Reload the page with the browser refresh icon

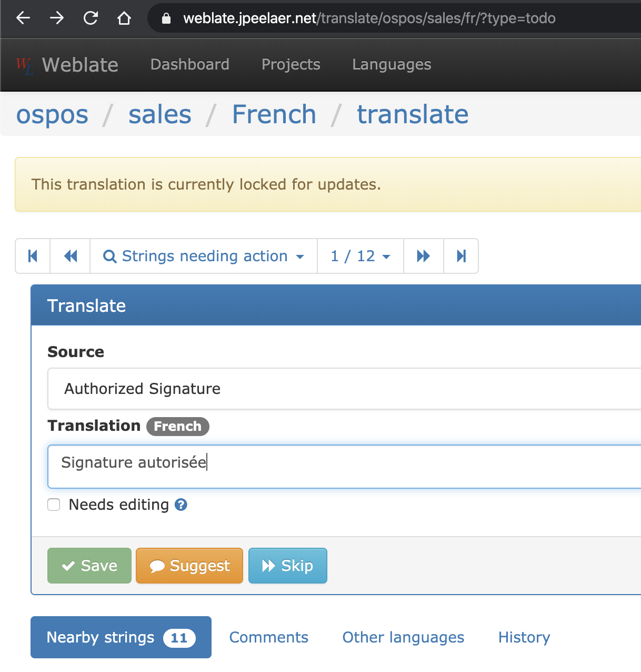pos(91,18)
